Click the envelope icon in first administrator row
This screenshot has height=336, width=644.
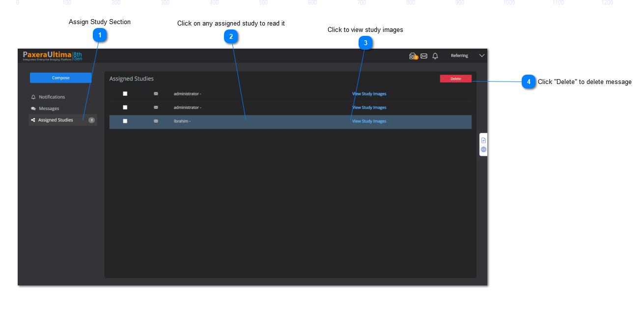156,94
